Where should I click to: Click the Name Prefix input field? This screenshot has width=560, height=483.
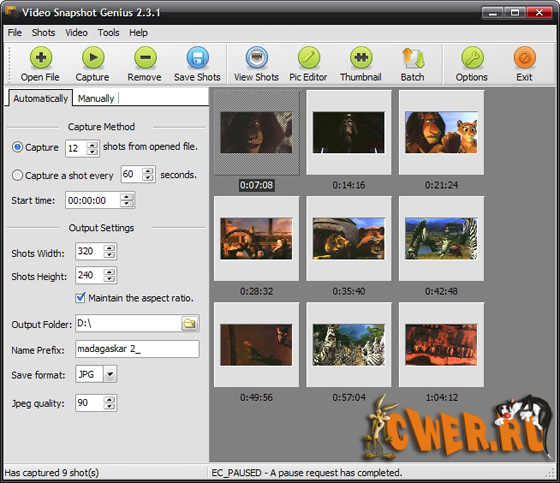[137, 349]
